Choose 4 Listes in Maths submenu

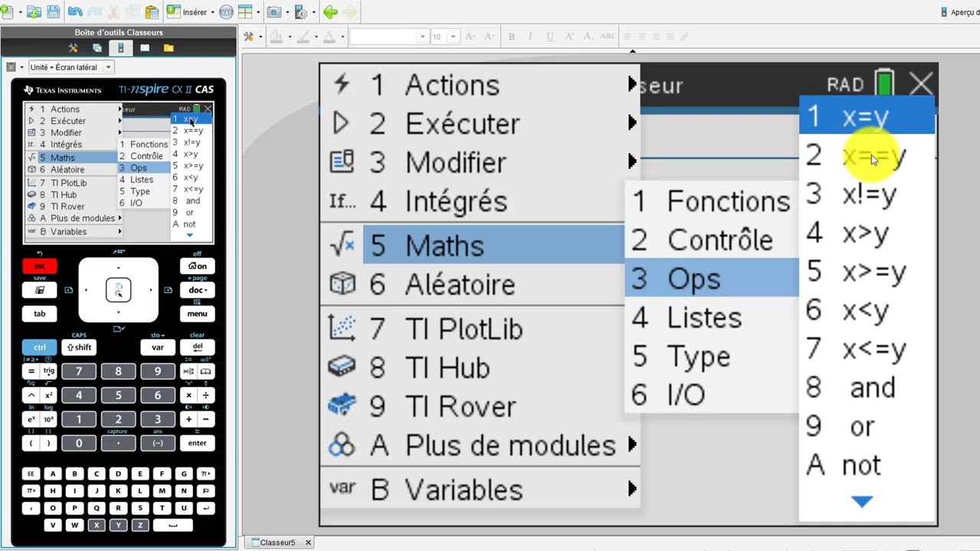coord(712,318)
